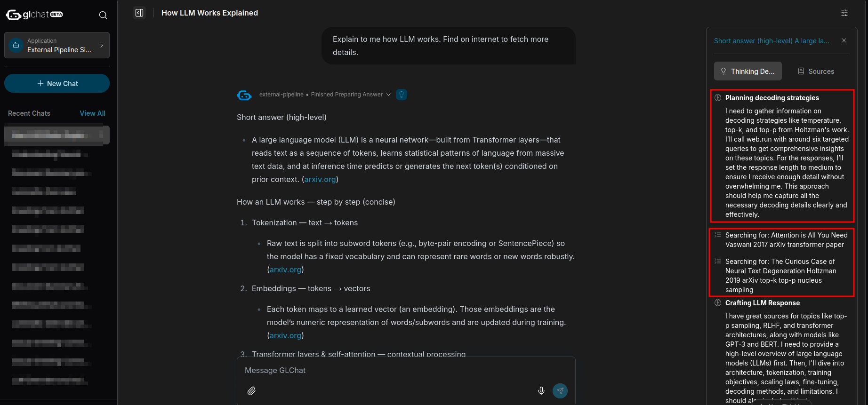Open chat settings sliders icon
Image resolution: width=868 pixels, height=405 pixels.
coord(844,13)
